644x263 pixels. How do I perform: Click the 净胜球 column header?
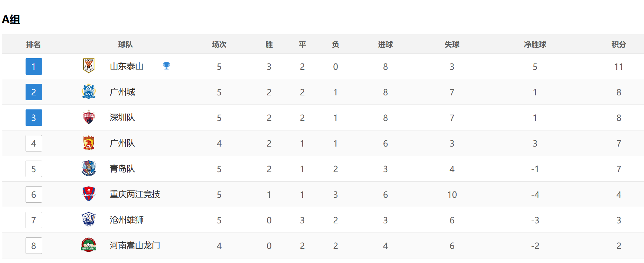[535, 45]
